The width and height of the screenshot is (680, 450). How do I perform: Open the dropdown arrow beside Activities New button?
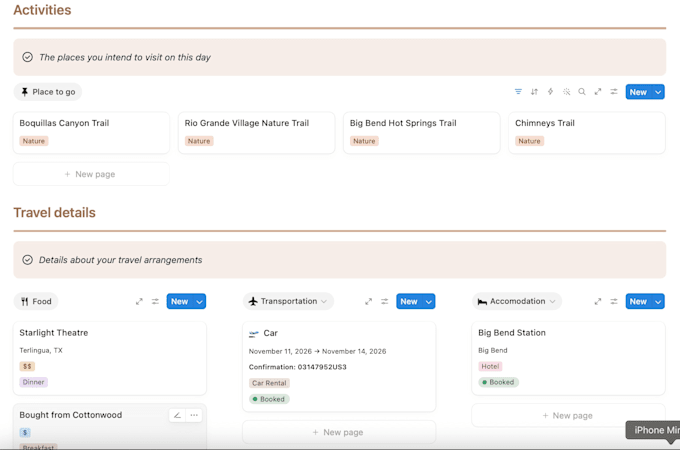coord(658,92)
